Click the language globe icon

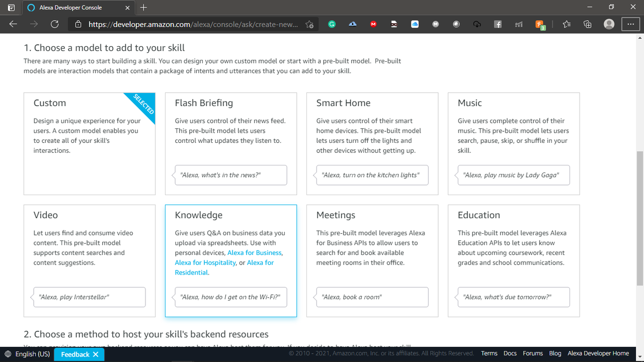(8, 354)
